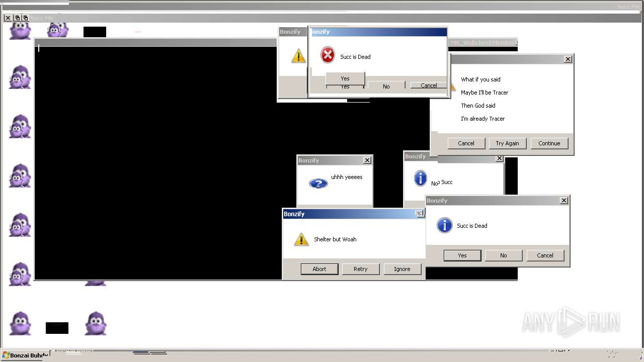Click the text Then God said
644x362 pixels.
(478, 106)
